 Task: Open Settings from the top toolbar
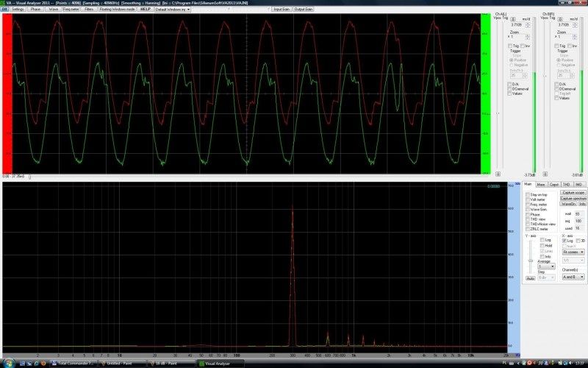(18, 9)
